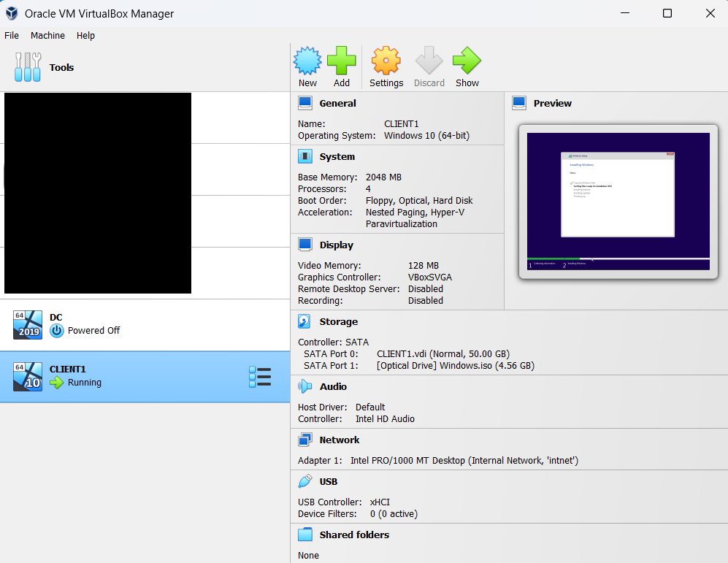
Task: Open Settings via the orange gear icon
Action: (x=386, y=61)
